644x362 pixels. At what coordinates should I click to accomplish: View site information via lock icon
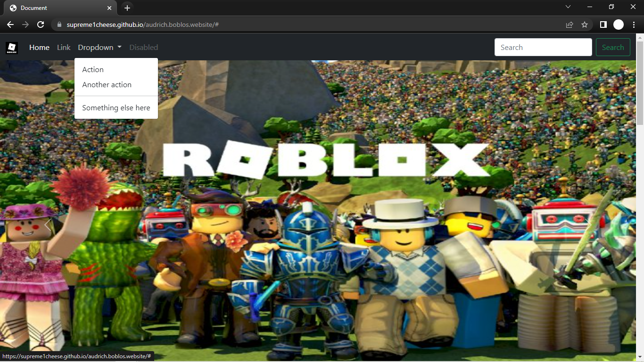[59, 25]
